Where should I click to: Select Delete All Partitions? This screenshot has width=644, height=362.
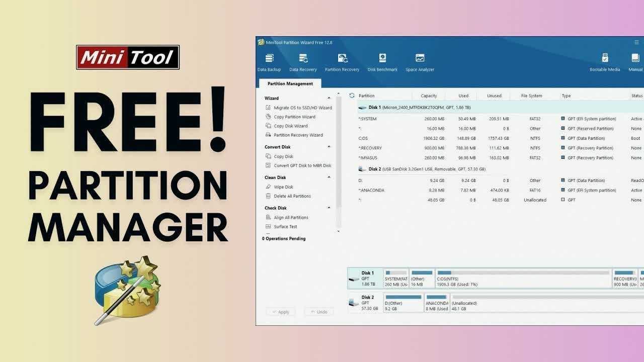288,196
